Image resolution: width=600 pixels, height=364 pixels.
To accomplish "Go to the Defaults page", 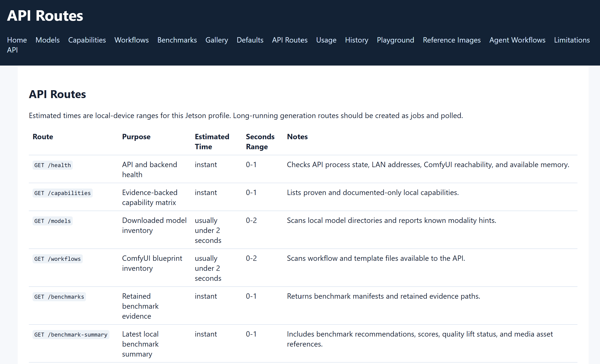I will 250,40.
